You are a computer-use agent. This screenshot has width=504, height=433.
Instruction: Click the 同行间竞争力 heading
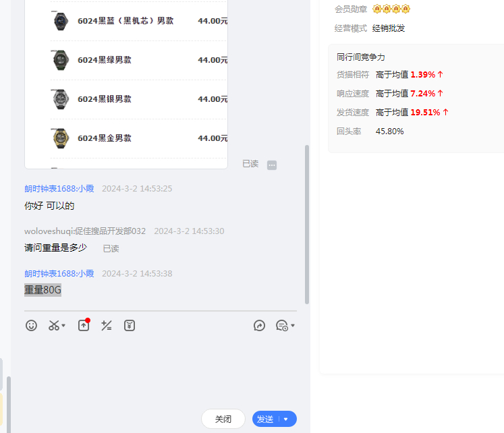point(361,57)
